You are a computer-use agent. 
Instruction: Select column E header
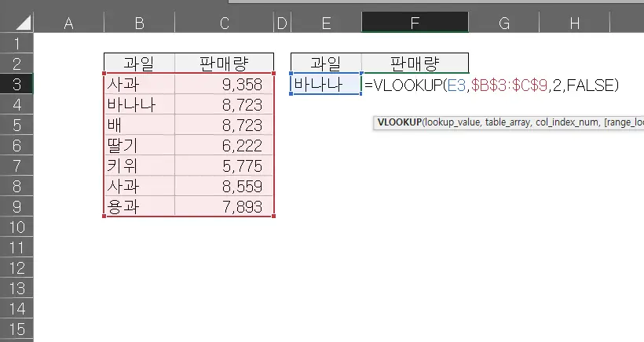click(x=326, y=23)
